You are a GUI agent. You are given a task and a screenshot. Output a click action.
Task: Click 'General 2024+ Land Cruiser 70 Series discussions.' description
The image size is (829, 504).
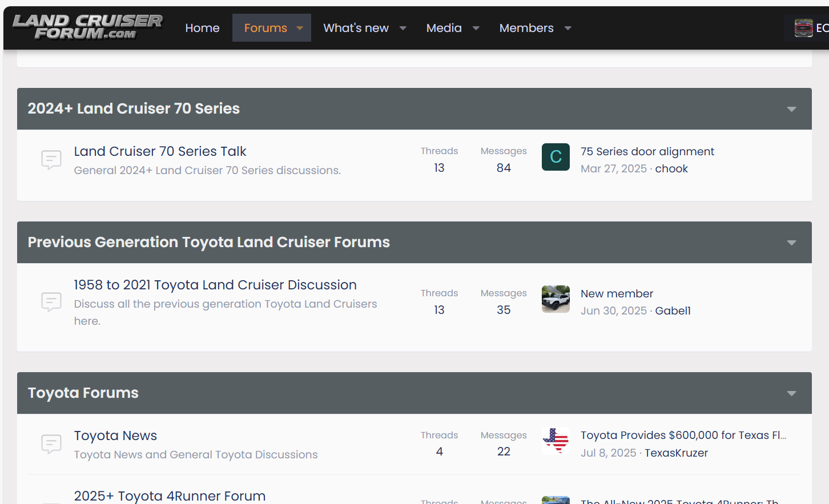207,171
